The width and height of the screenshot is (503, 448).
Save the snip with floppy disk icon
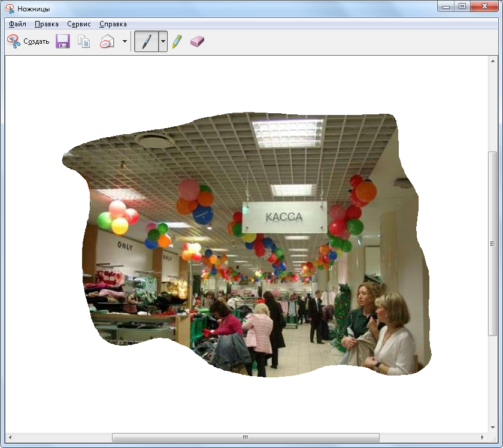[x=63, y=41]
